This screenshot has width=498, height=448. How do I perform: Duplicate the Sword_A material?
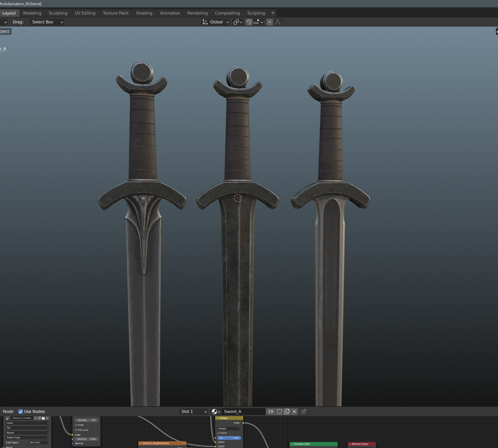click(x=287, y=412)
